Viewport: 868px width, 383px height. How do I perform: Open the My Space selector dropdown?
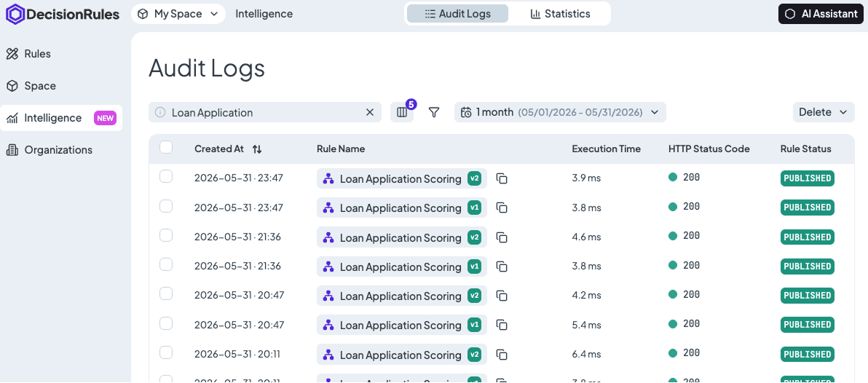pos(178,14)
